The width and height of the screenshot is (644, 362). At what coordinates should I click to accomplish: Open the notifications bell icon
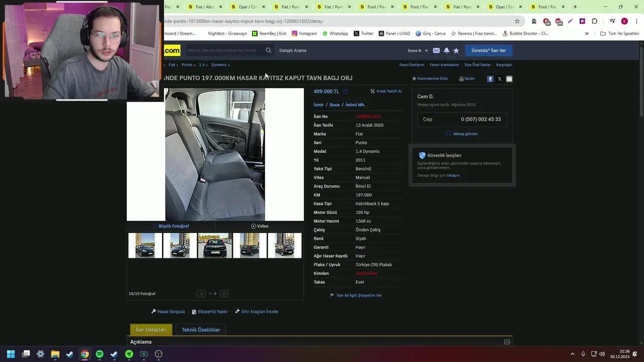click(446, 50)
